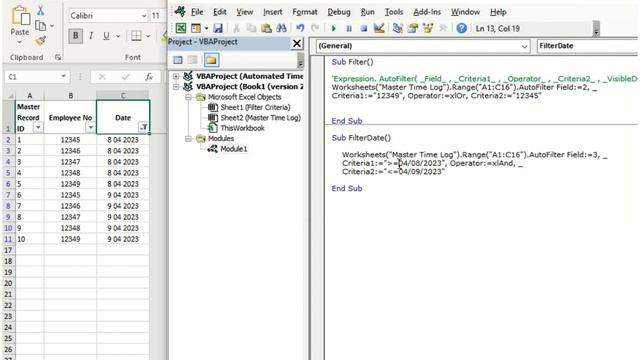Close the Project - VBAProject pane
Image resolution: width=640 pixels, height=360 pixels.
click(x=297, y=43)
